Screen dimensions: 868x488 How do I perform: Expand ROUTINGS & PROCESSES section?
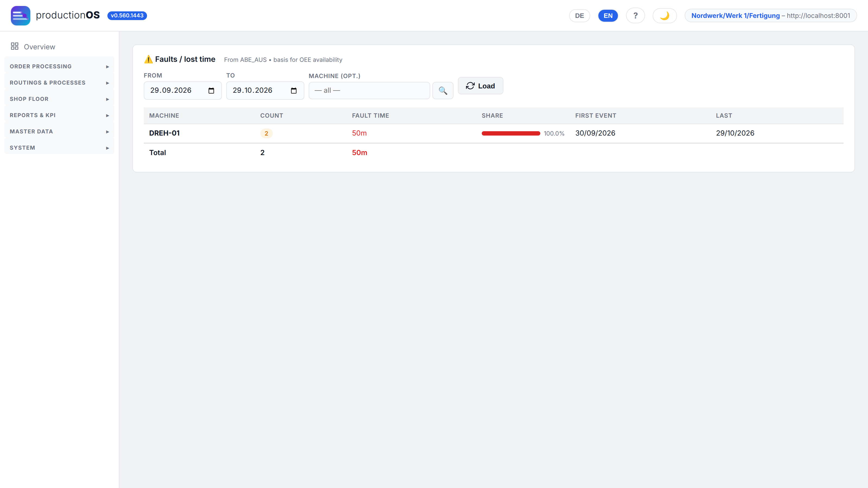(x=59, y=82)
